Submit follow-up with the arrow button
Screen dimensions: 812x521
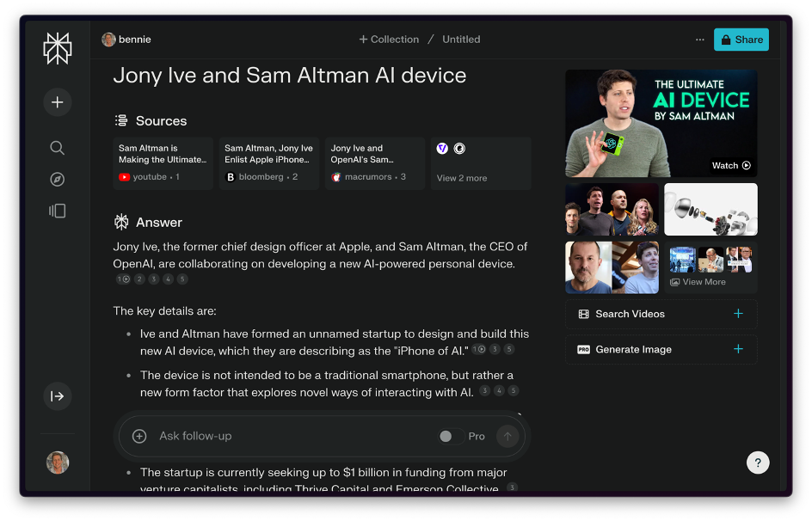click(x=507, y=437)
